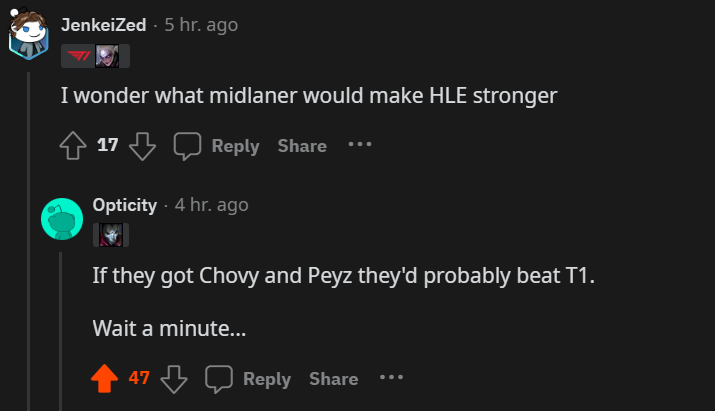Click reply speech bubble on Opticity's comment
Screen dimensions: 715x411
[x=220, y=379]
